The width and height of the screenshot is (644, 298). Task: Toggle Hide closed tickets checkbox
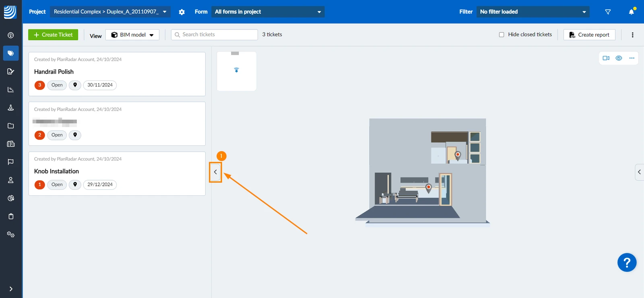pyautogui.click(x=502, y=35)
